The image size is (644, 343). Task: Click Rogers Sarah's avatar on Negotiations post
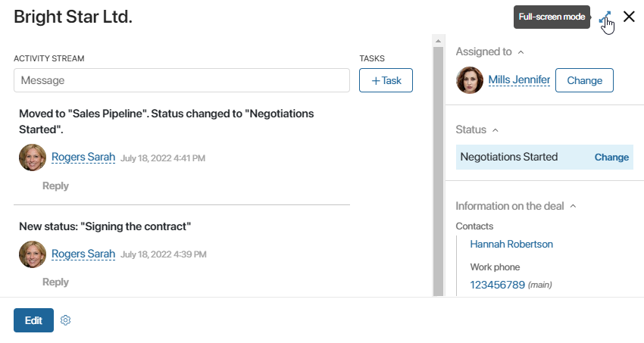[33, 157]
